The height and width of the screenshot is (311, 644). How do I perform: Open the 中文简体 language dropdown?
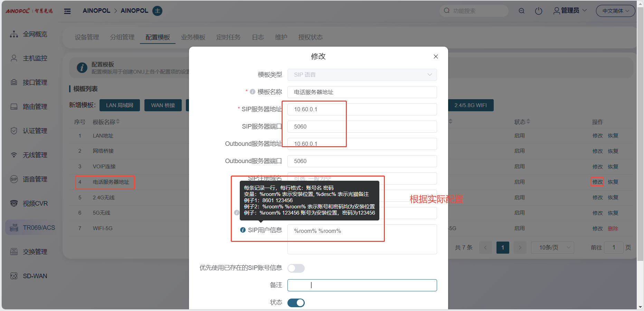[x=615, y=11]
